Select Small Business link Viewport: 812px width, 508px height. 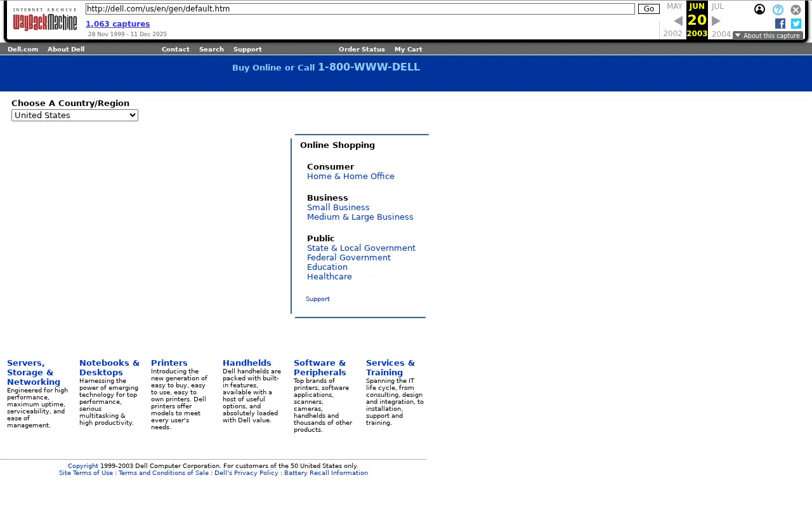coord(338,208)
